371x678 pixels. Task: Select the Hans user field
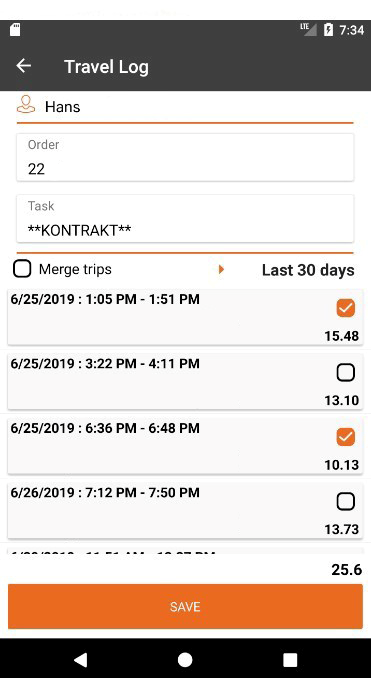pos(185,107)
